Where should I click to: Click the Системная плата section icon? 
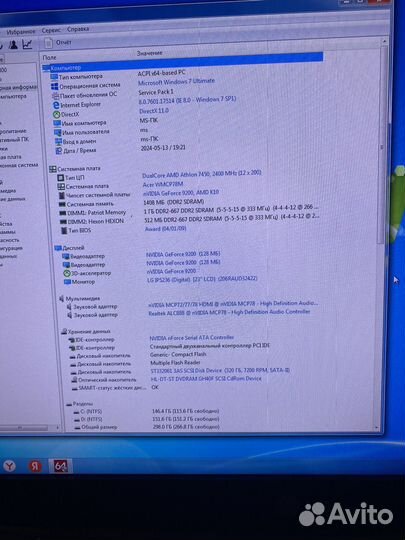coord(53,169)
